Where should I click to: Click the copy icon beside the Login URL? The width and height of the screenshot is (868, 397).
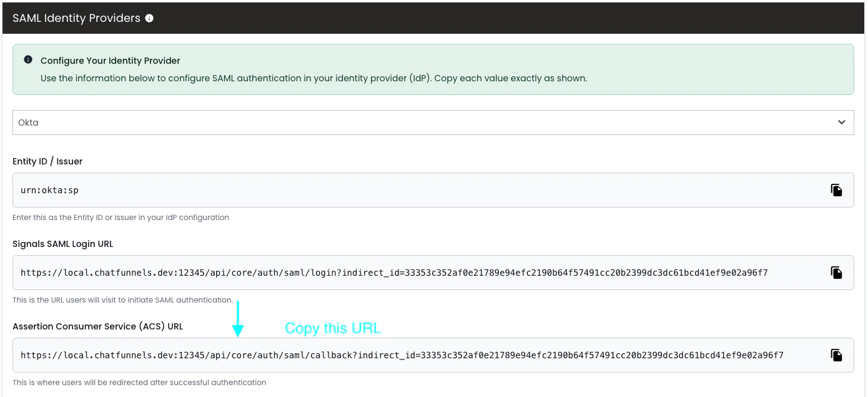point(837,272)
